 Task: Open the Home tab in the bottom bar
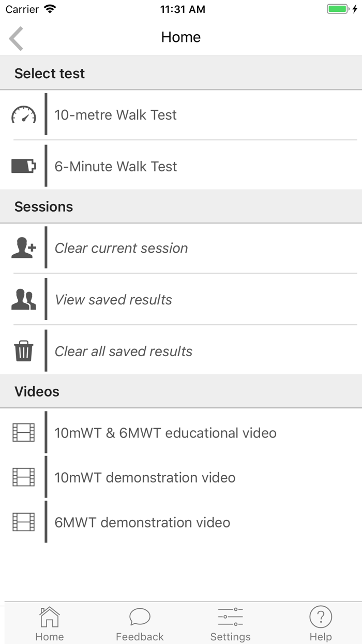coord(49,621)
